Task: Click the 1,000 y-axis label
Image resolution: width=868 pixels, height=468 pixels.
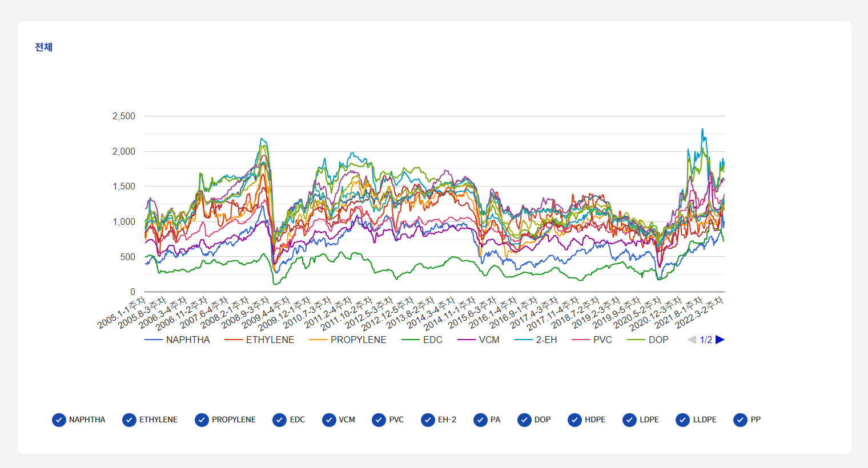Action: pos(124,222)
